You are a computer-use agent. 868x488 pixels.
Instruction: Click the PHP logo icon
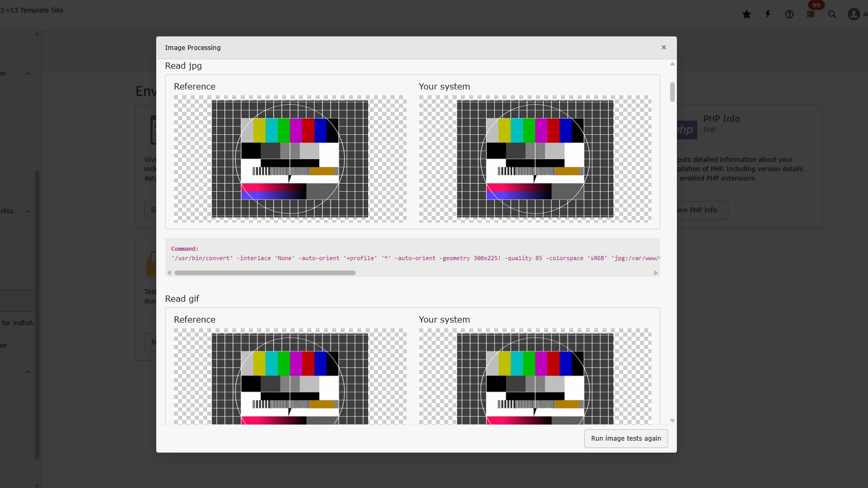[685, 130]
